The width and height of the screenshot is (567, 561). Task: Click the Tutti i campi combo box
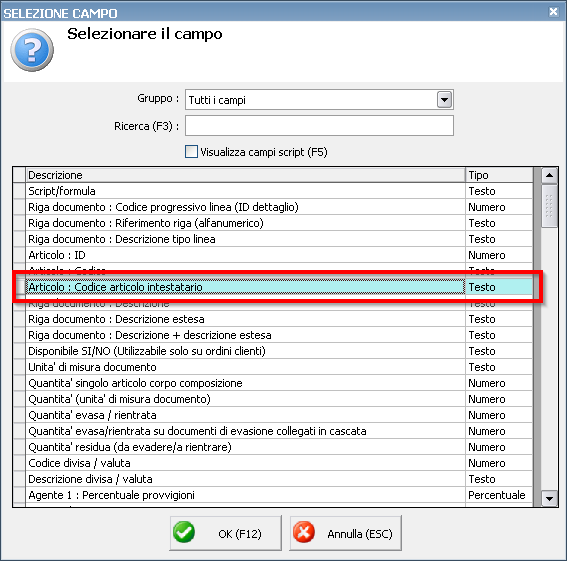click(x=319, y=99)
